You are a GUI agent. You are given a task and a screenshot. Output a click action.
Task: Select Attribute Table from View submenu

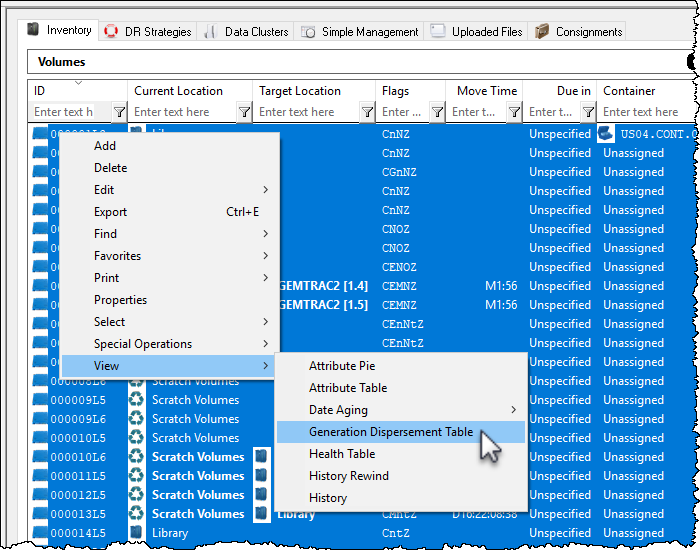click(x=401, y=388)
